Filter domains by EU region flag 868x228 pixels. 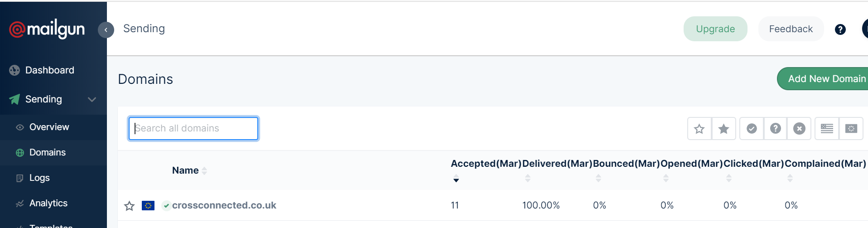(851, 129)
